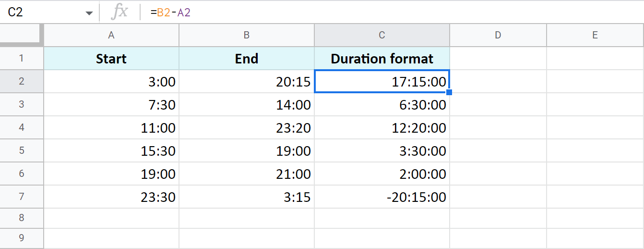This screenshot has height=249, width=644.
Task: Click the Start column cell showing 19:00
Action: pos(111,174)
